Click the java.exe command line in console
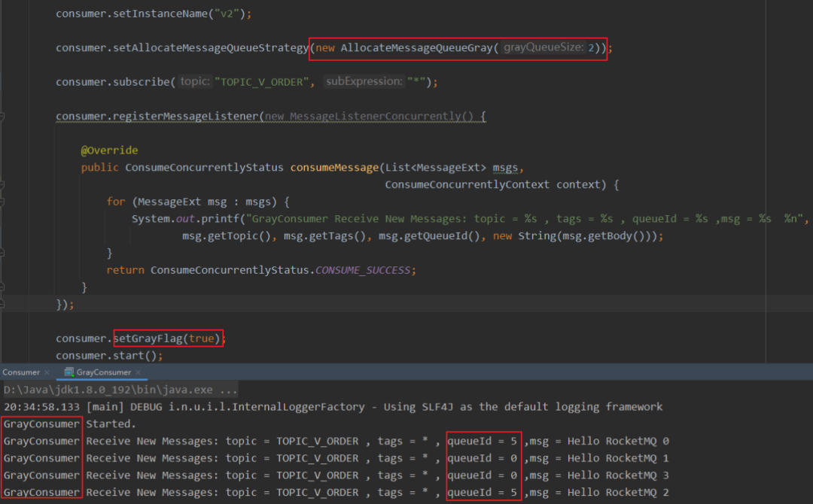Screen dimensions: 813x504 click(x=120, y=390)
